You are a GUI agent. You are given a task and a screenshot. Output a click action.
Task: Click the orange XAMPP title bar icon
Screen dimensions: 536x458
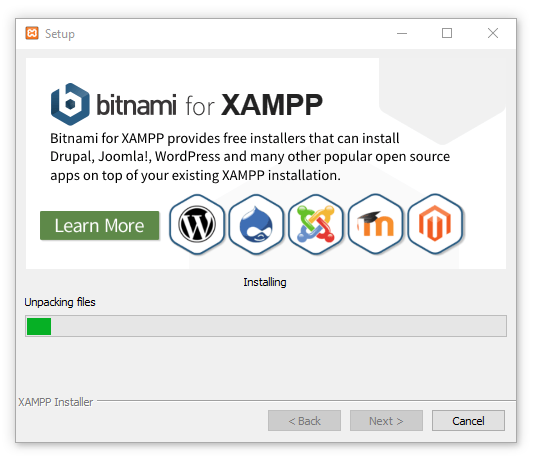(x=32, y=33)
